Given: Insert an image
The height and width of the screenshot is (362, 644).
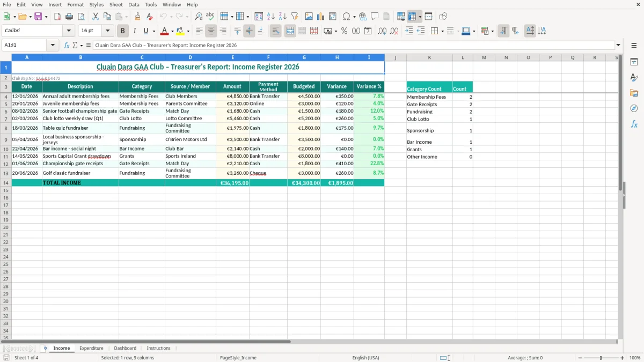Looking at the screenshot, I should point(309,17).
